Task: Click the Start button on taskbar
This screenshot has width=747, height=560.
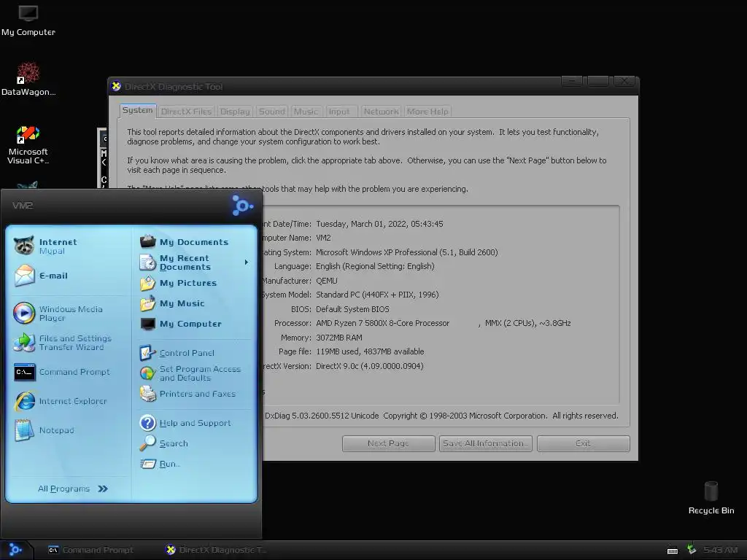Action: 16,550
